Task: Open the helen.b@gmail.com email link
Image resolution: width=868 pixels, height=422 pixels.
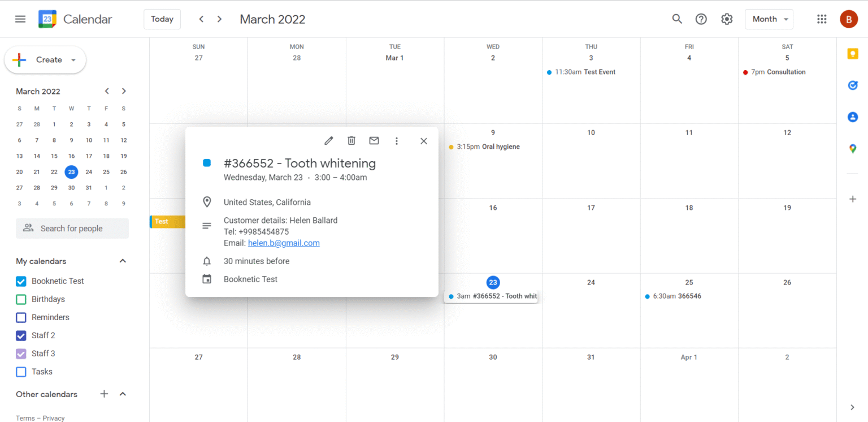Action: pyautogui.click(x=284, y=243)
